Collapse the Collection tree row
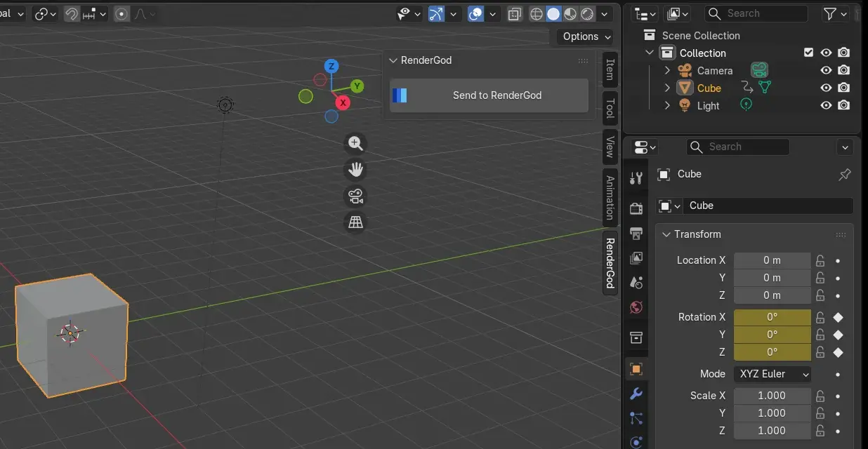This screenshot has height=449, width=868. 650,53
